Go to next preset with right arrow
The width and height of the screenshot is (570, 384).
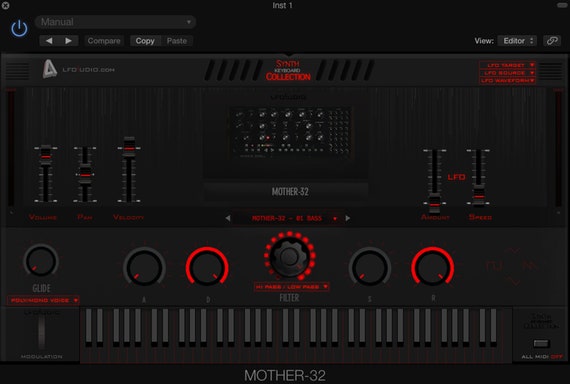tap(68, 41)
